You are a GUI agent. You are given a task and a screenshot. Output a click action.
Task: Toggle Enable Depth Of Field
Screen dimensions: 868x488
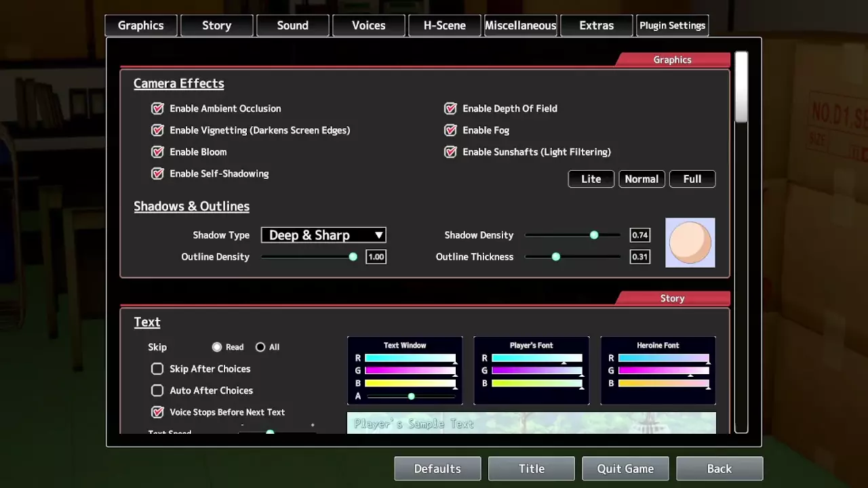click(x=450, y=108)
